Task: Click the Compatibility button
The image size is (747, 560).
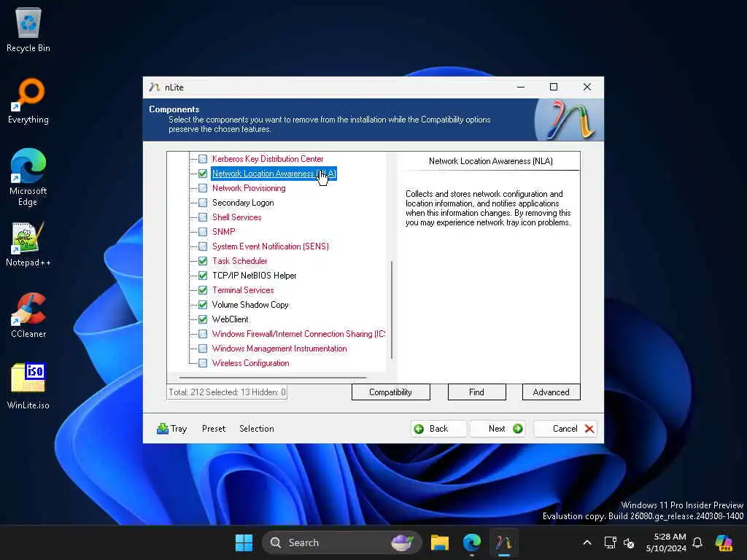Action: [x=391, y=392]
